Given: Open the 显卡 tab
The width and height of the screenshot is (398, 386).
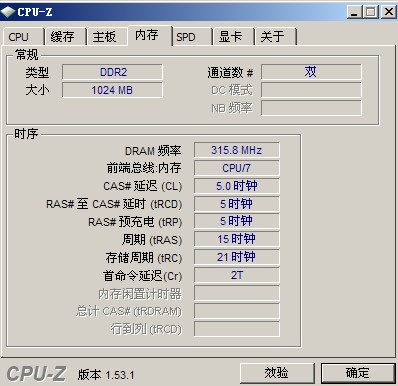Looking at the screenshot, I should point(234,37).
